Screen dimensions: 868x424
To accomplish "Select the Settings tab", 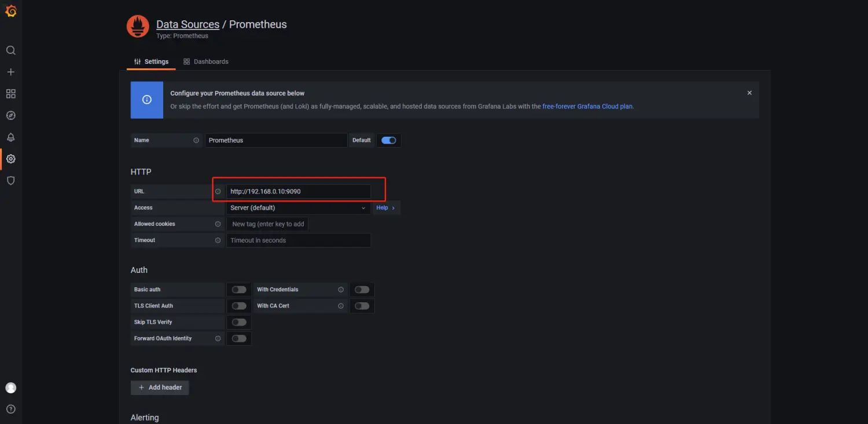I will pos(151,61).
